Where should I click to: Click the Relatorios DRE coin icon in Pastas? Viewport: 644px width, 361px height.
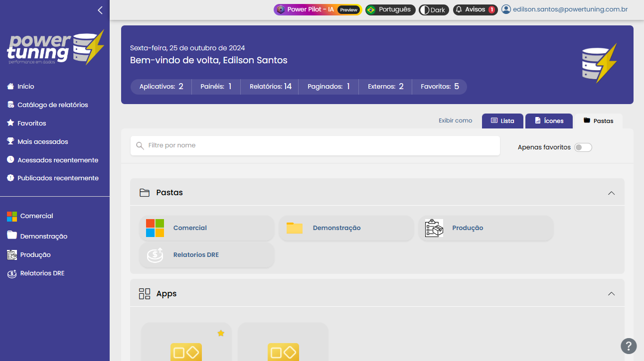(x=155, y=255)
